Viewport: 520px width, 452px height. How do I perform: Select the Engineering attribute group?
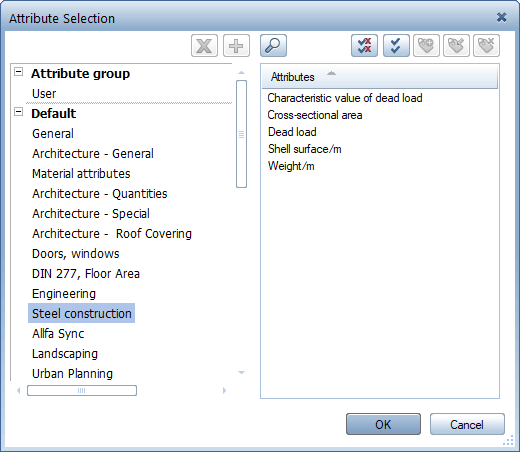(x=64, y=294)
